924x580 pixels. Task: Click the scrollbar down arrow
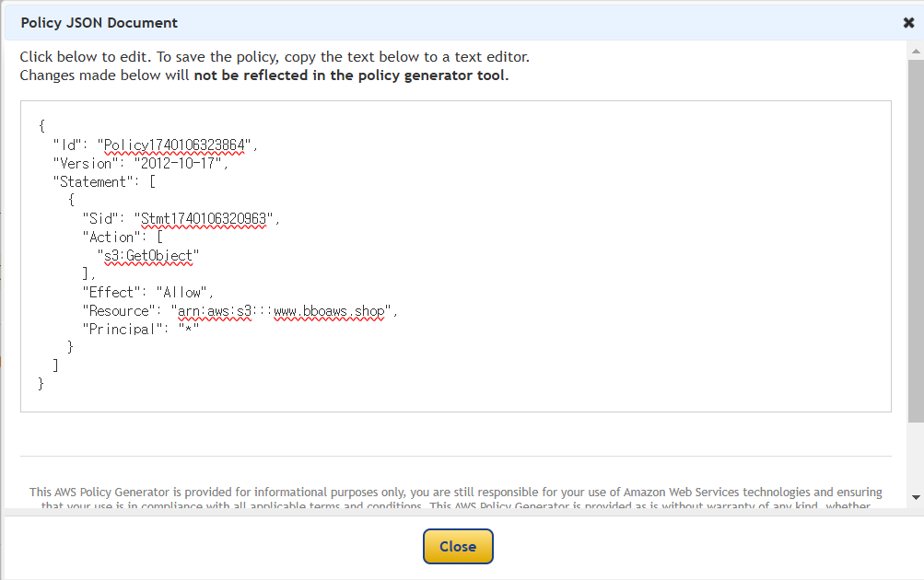pyautogui.click(x=916, y=497)
